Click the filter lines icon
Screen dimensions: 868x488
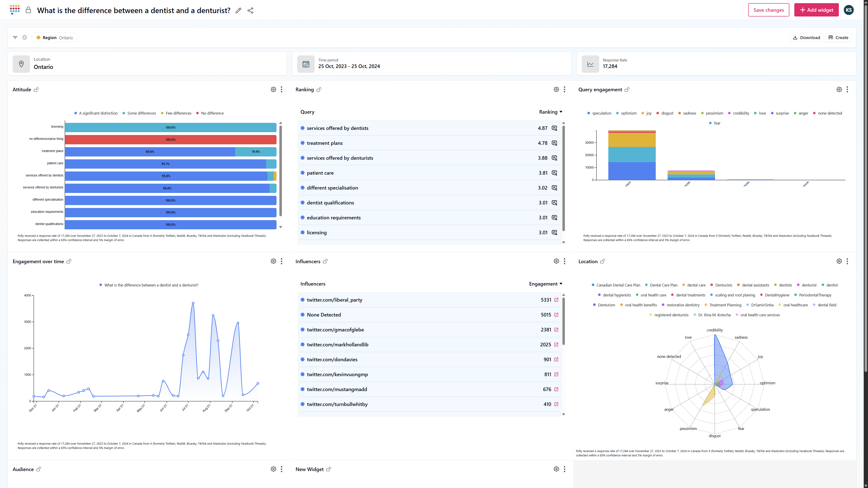[x=15, y=37]
